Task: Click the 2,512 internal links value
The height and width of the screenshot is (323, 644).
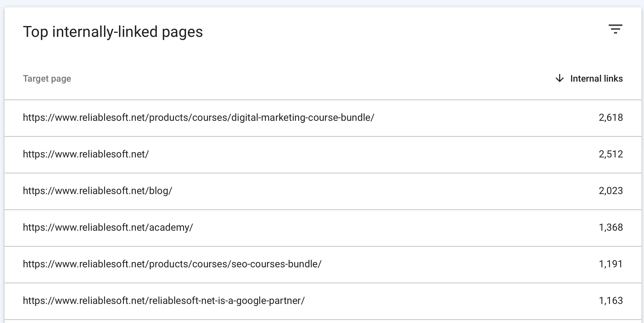Action: [x=610, y=154]
